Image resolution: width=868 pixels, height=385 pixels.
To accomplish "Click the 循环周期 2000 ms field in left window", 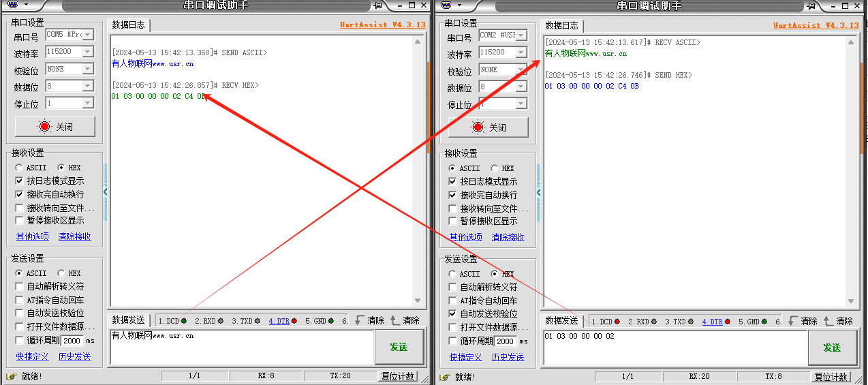I will coord(73,341).
